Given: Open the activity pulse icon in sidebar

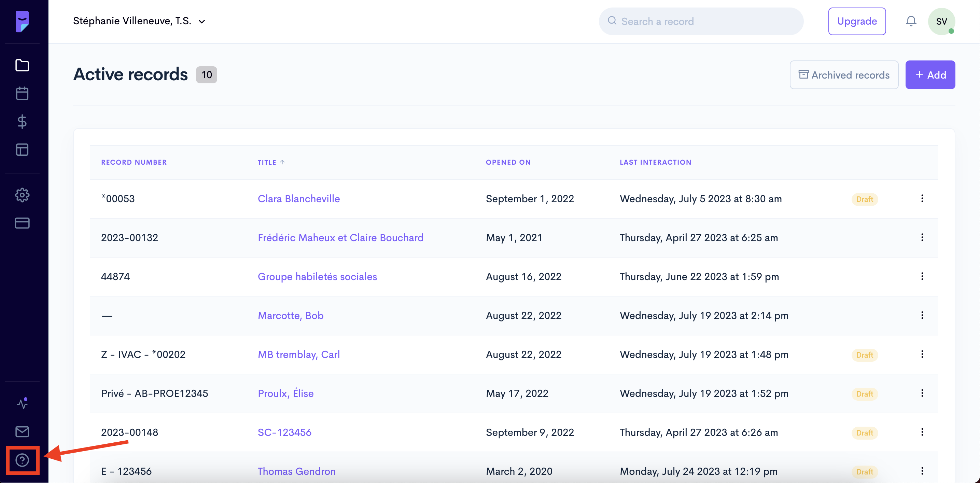Looking at the screenshot, I should click(x=22, y=403).
